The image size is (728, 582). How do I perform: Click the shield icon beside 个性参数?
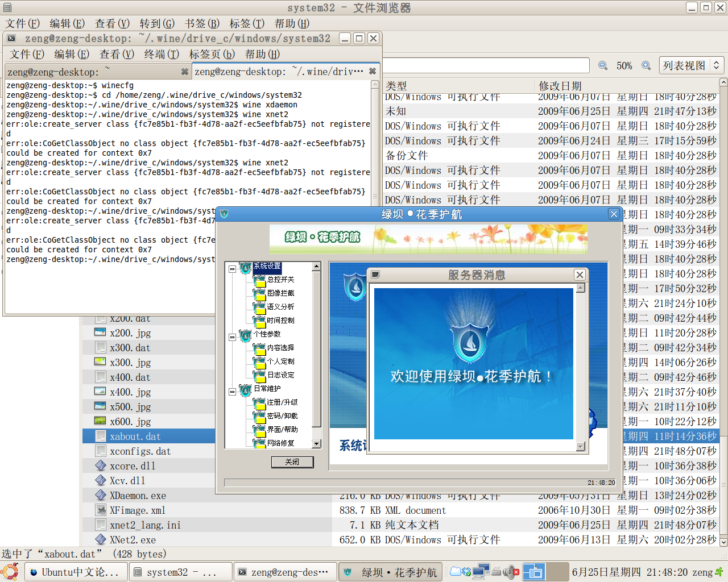pyautogui.click(x=246, y=335)
